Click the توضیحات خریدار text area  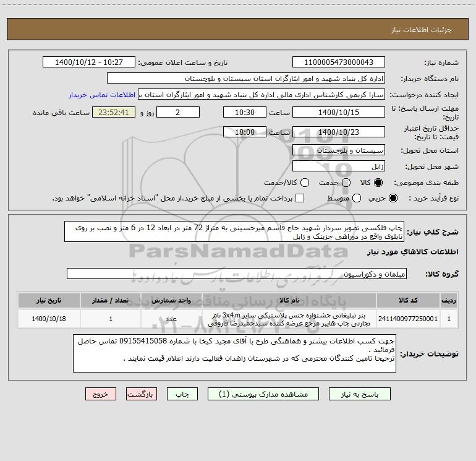pyautogui.click(x=234, y=353)
